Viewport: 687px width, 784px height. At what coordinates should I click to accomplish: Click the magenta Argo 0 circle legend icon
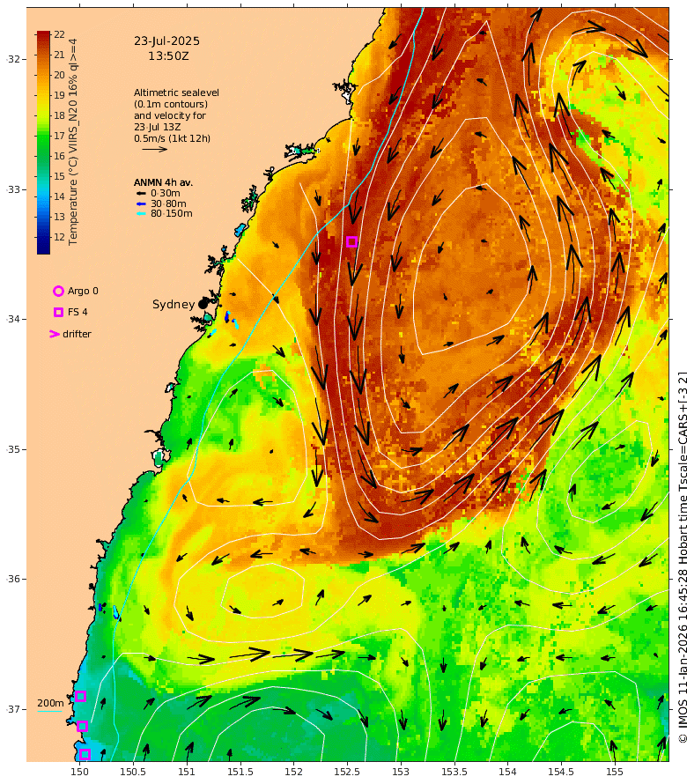pos(58,291)
